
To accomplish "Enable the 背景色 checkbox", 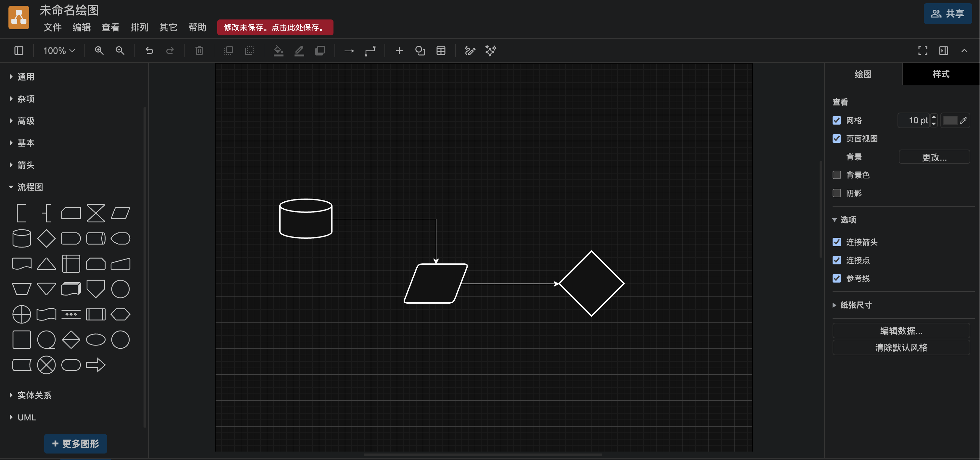I will (836, 175).
